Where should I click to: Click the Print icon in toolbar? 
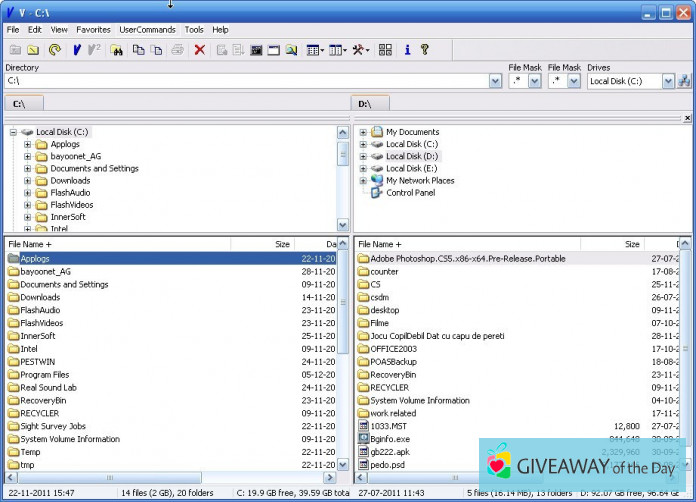pos(177,49)
